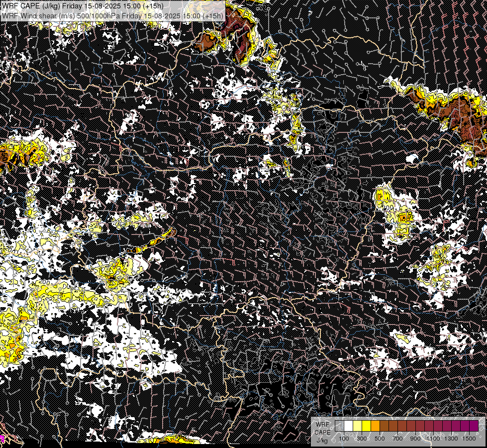
Task: Click the legend label 500
Action: click(380, 439)
